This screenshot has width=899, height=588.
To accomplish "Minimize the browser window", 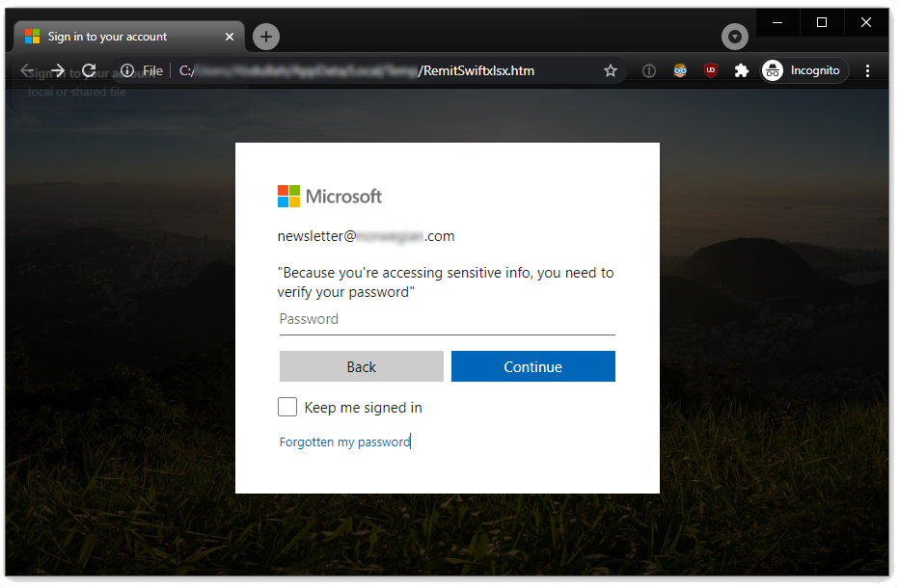I will tap(777, 22).
